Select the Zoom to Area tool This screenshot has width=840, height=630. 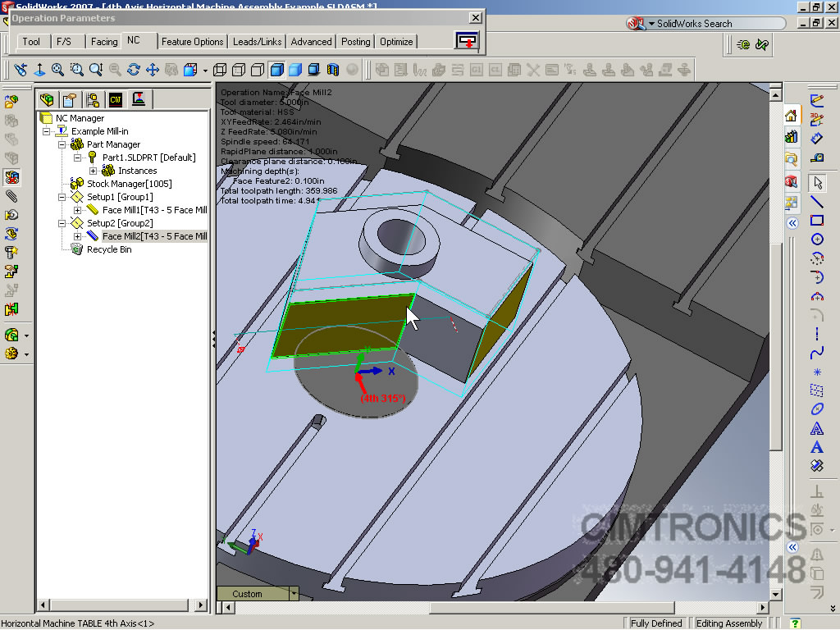click(76, 70)
